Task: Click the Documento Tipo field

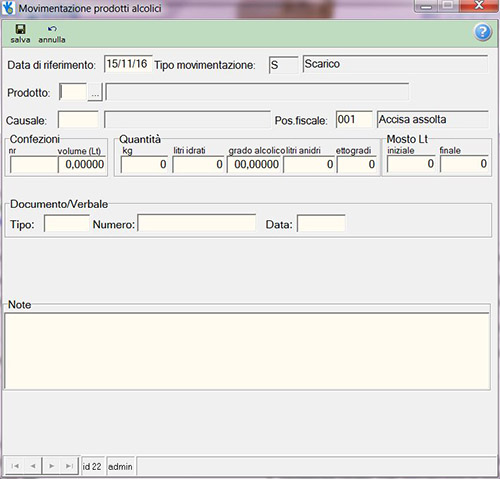Action: pyautogui.click(x=67, y=223)
